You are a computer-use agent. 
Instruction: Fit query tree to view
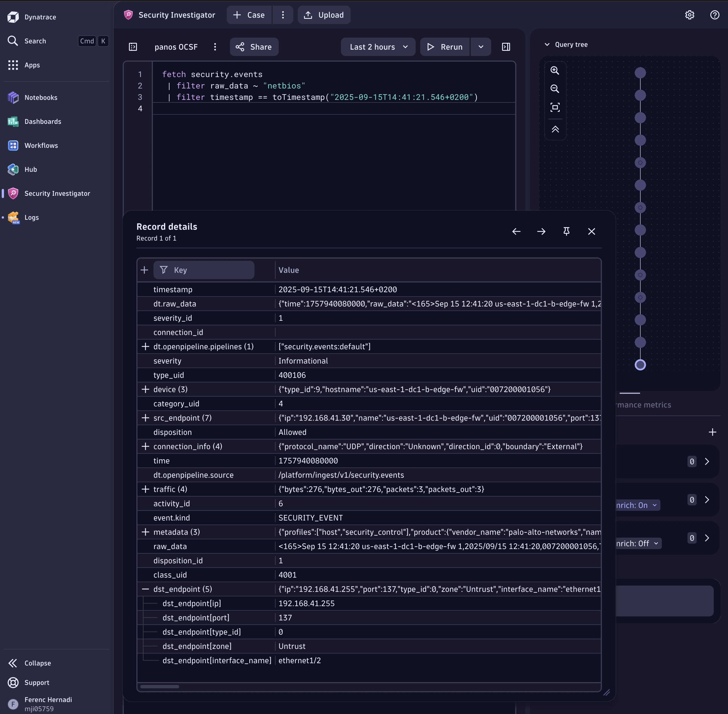[555, 107]
